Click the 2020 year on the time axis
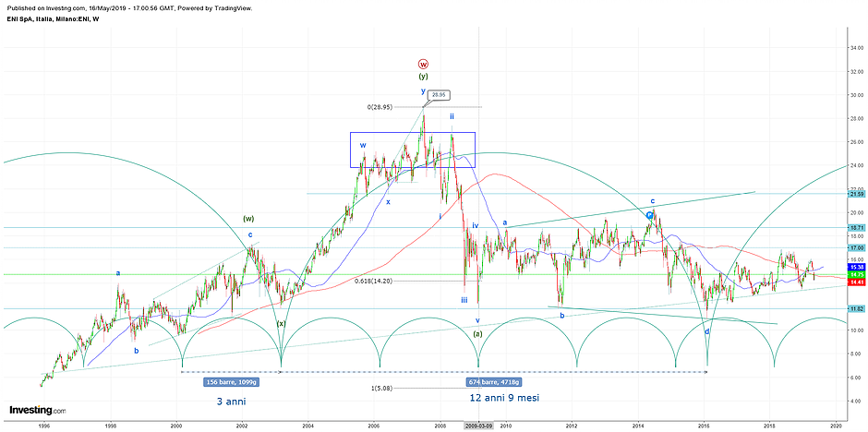This screenshot has height=432, width=868. (x=836, y=426)
